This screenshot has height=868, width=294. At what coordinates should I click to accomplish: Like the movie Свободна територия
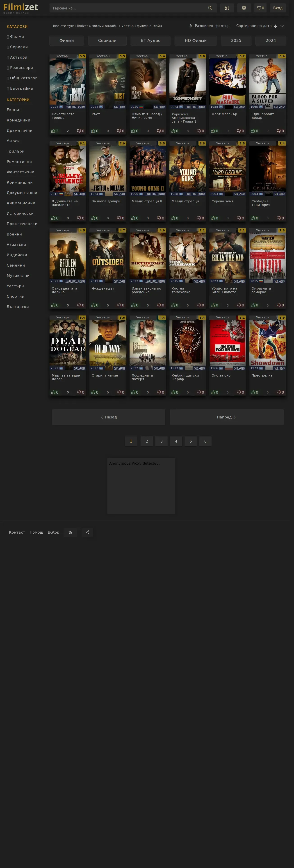(x=255, y=218)
